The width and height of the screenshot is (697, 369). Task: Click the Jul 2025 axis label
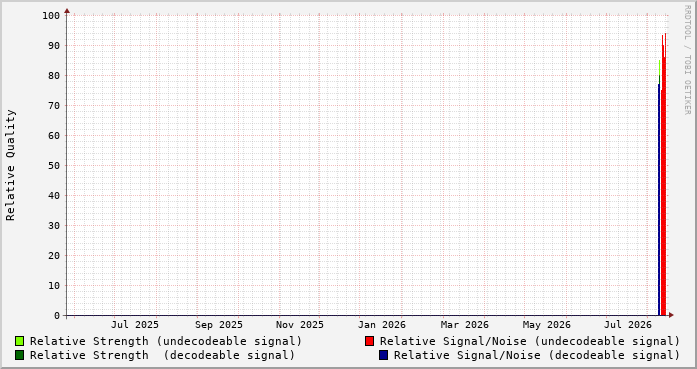coord(135,325)
